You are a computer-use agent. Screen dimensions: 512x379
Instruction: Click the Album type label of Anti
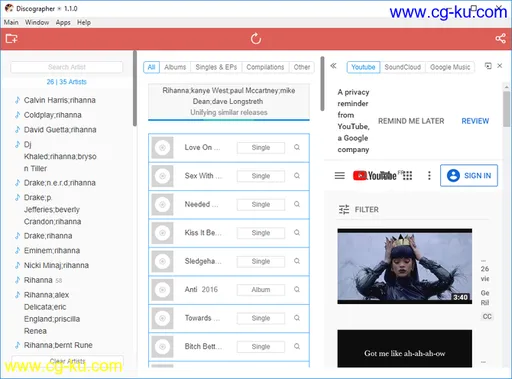pyautogui.click(x=261, y=290)
